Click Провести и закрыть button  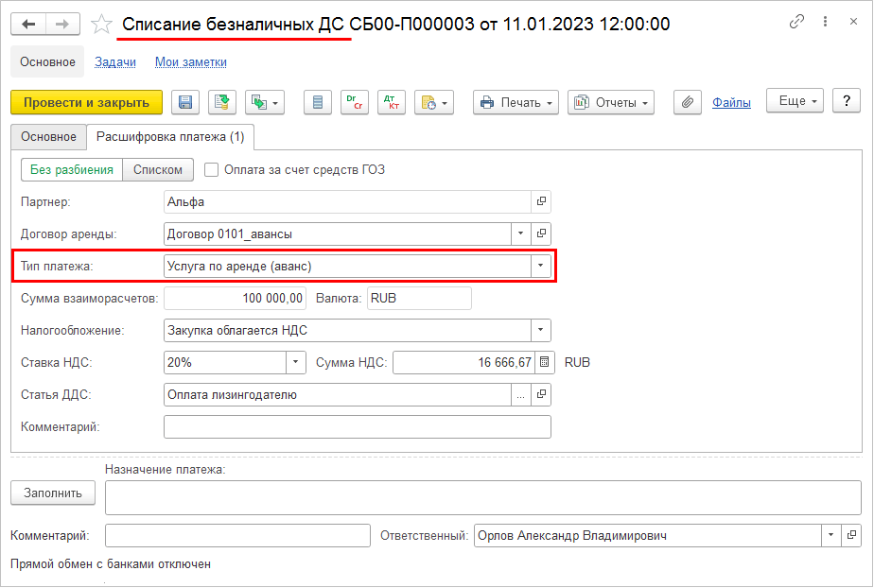[86, 102]
